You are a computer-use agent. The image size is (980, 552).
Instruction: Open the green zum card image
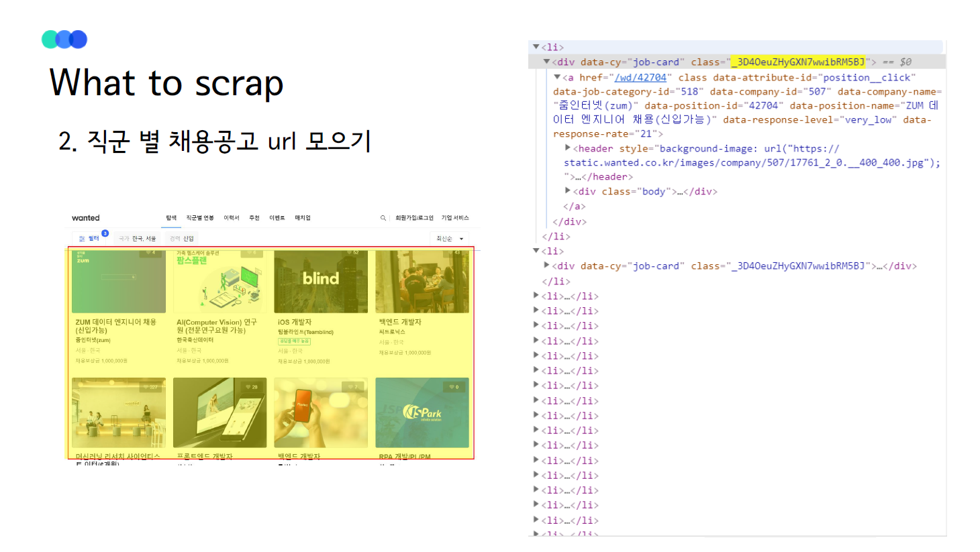point(119,281)
